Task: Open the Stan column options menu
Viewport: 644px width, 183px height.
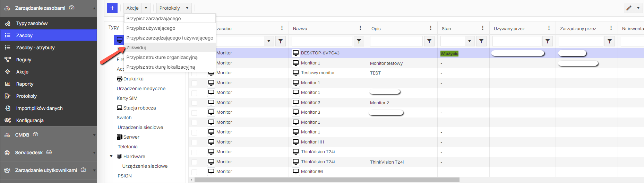Action: 483,28
